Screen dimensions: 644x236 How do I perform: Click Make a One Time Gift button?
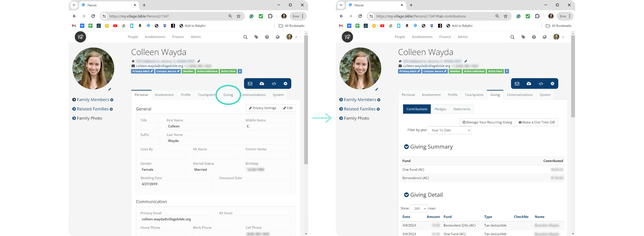[537, 122]
